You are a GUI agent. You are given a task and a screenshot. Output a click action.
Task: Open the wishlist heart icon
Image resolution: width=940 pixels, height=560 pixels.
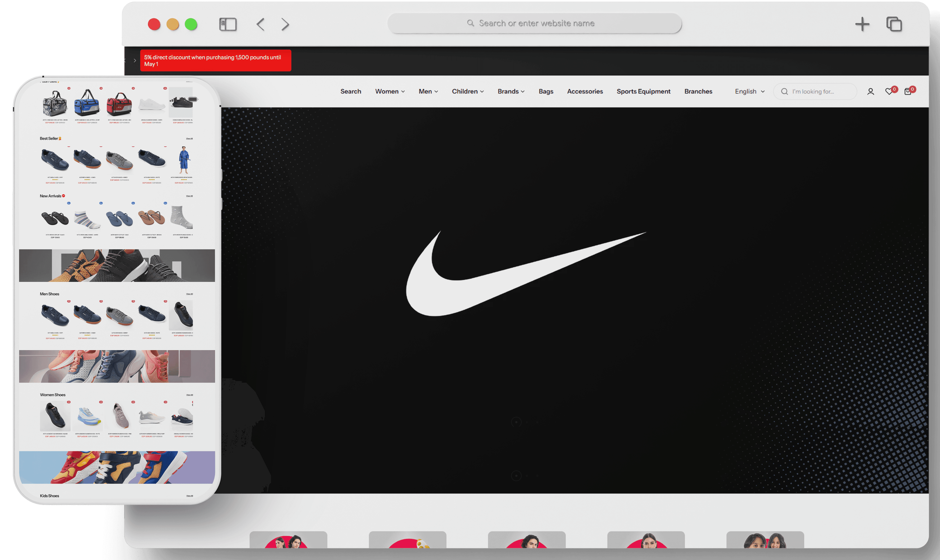[x=889, y=92]
